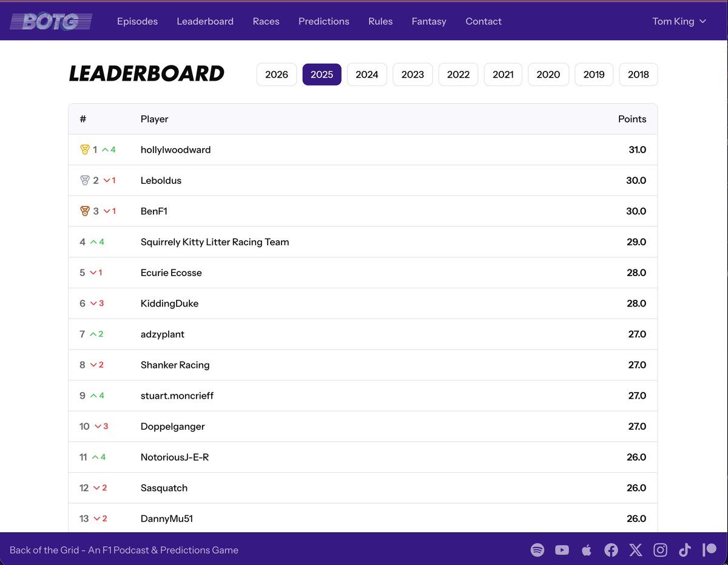Click player name KiddingDuke
The image size is (728, 565).
pyautogui.click(x=169, y=303)
